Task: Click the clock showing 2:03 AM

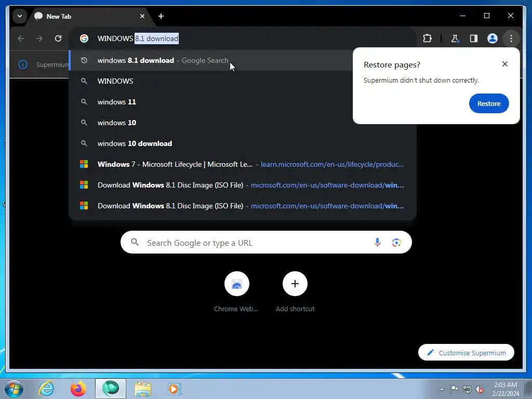Action: click(506, 389)
